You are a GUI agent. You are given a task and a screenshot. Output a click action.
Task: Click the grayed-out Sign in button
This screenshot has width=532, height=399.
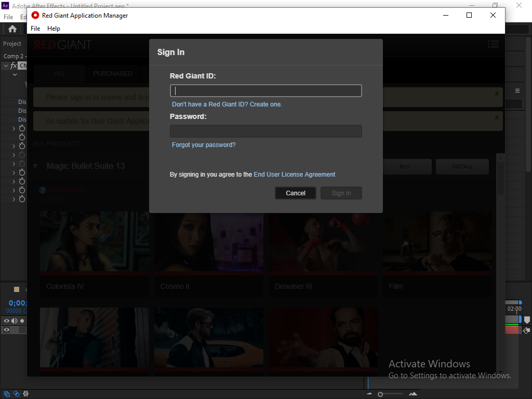341,193
